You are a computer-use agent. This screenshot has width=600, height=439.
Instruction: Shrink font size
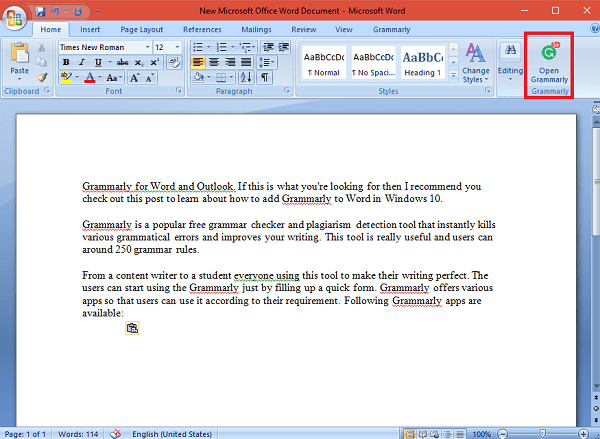tap(150, 78)
